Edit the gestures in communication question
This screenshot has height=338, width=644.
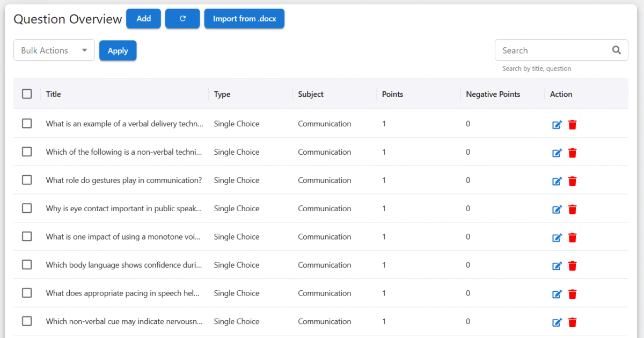click(x=557, y=181)
